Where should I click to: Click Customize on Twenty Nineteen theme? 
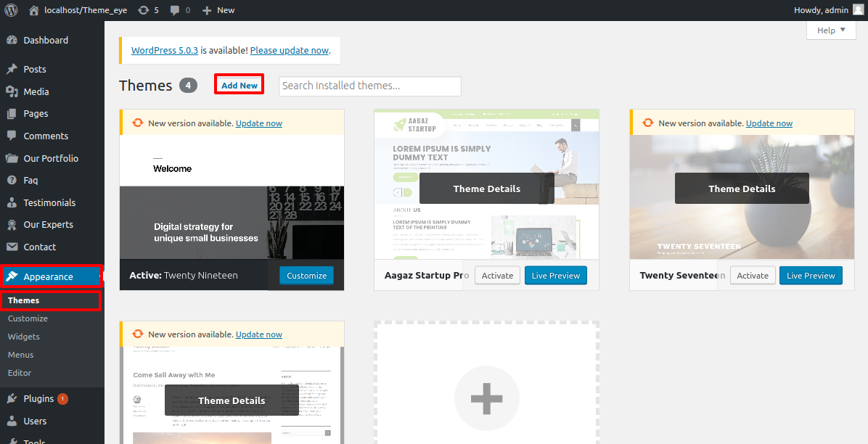(x=307, y=275)
